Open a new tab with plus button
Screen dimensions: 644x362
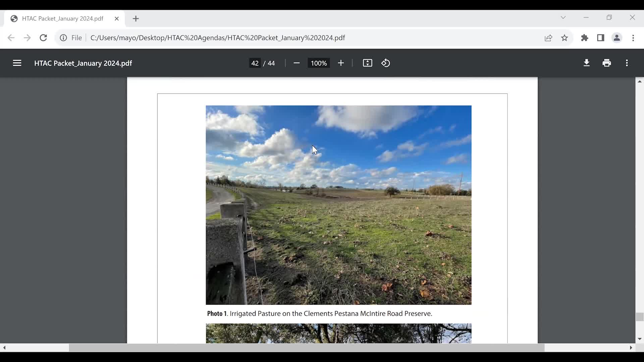(136, 19)
